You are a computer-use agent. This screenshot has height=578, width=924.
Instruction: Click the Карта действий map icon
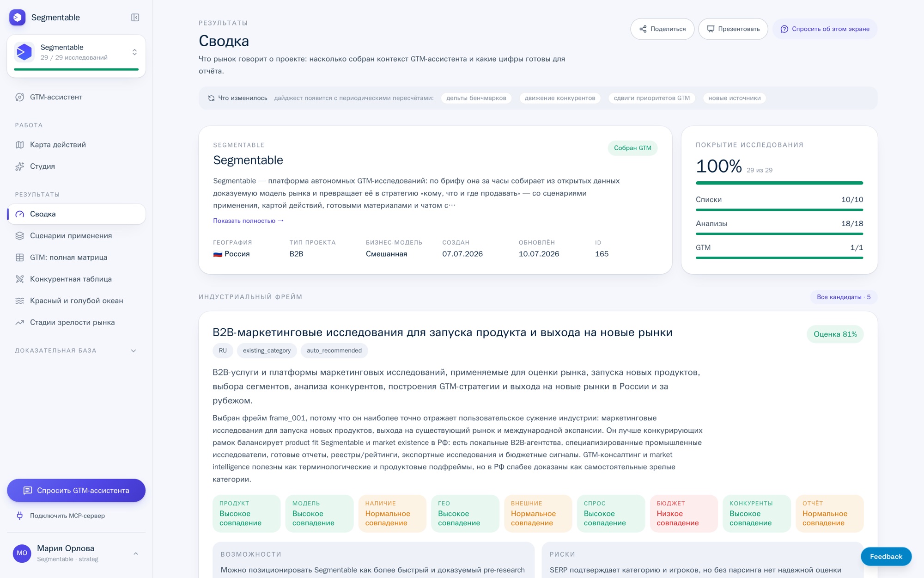tap(19, 145)
